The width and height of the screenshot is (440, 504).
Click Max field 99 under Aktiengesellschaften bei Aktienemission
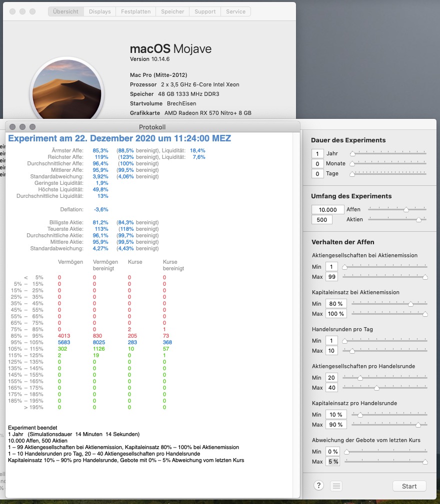tap(331, 277)
